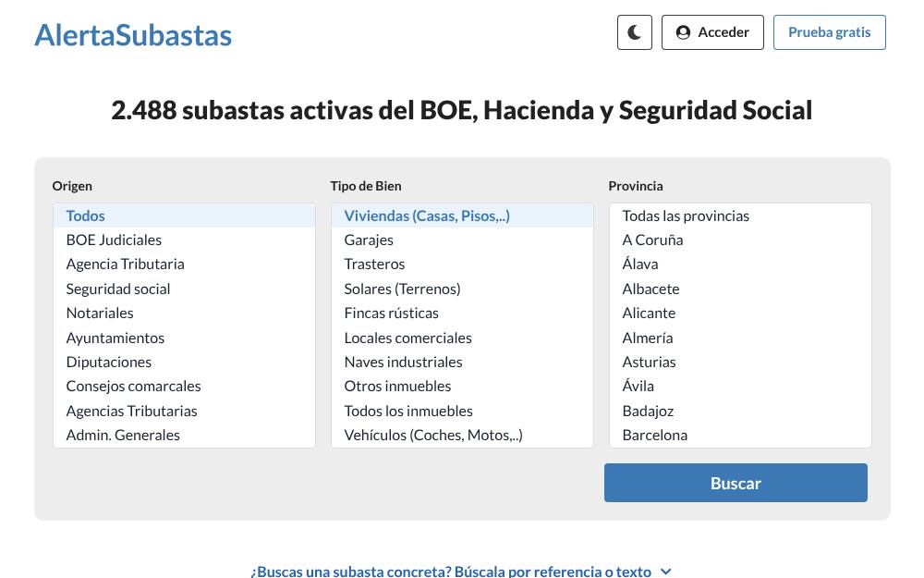Select Todos in the Origen list
924x578 pixels.
pyautogui.click(x=184, y=215)
